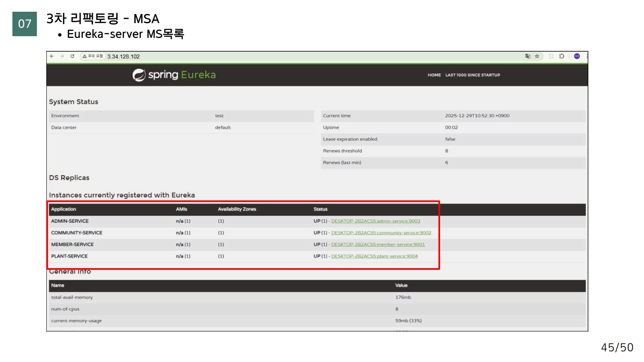Open the plant-service:9004 instance link
Image resolution: width=644 pixels, height=362 pixels.
click(374, 256)
